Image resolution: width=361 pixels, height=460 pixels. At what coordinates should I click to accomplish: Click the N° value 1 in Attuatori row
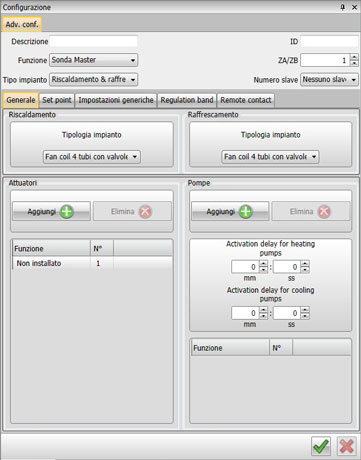click(98, 263)
